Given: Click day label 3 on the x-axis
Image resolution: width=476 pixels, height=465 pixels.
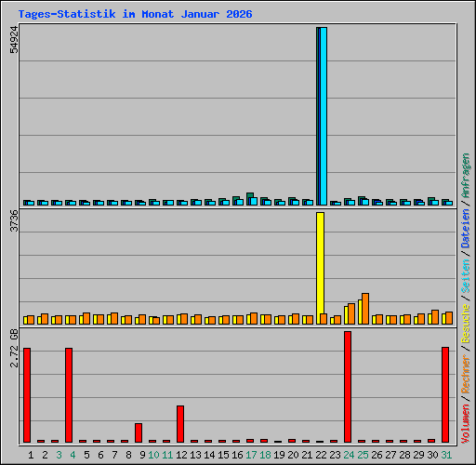Looking at the screenshot, I should coord(59,455).
